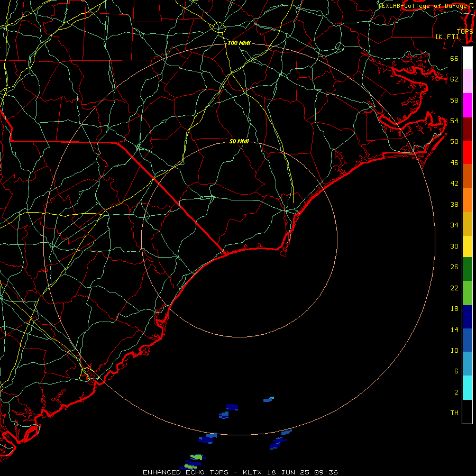
Task: Click the '09:36' timestamp
Action: coord(326,472)
